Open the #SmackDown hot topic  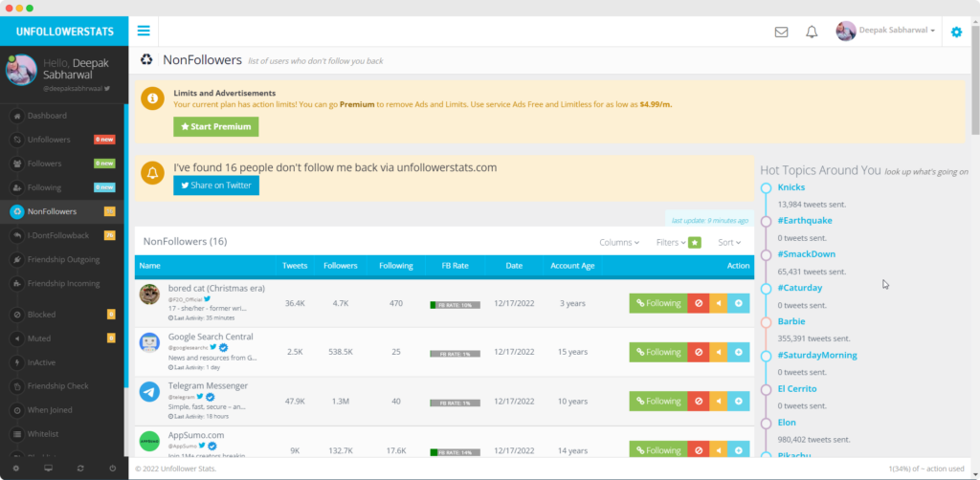(x=806, y=254)
